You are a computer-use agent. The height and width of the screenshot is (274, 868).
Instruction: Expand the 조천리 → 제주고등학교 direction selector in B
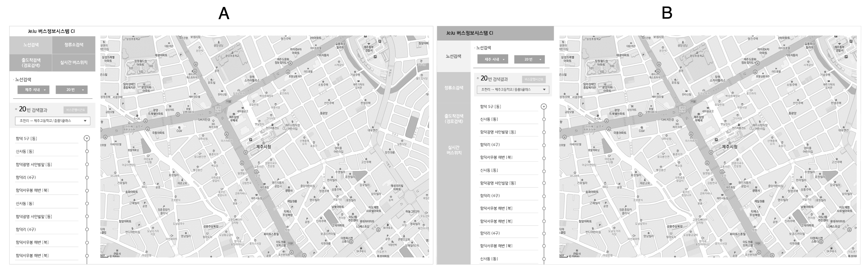pos(513,90)
